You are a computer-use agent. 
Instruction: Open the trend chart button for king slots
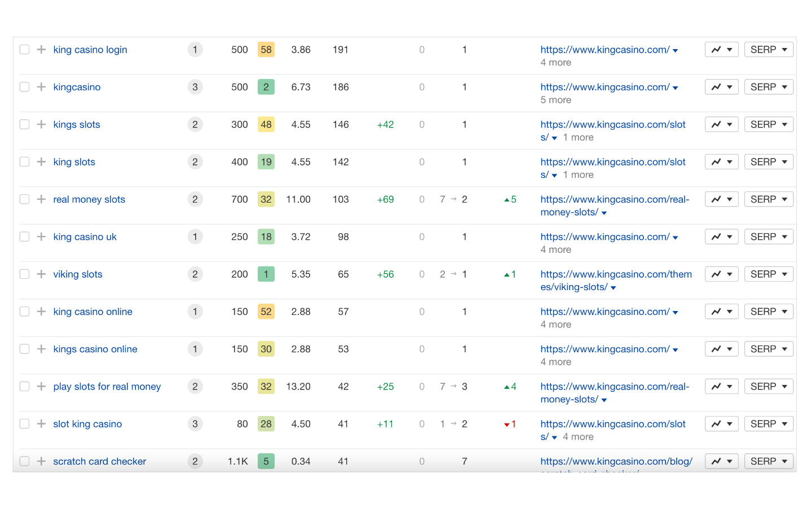pyautogui.click(x=722, y=162)
